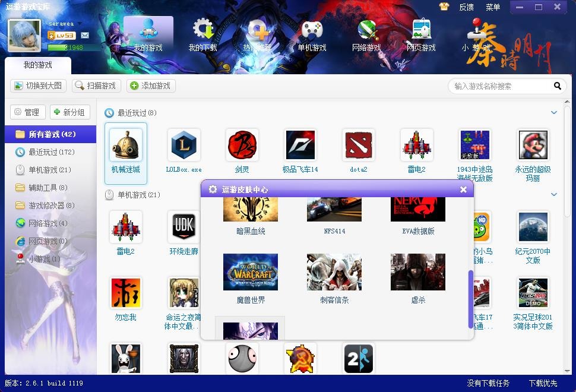Open the Portal 2 game icon

coord(359,358)
